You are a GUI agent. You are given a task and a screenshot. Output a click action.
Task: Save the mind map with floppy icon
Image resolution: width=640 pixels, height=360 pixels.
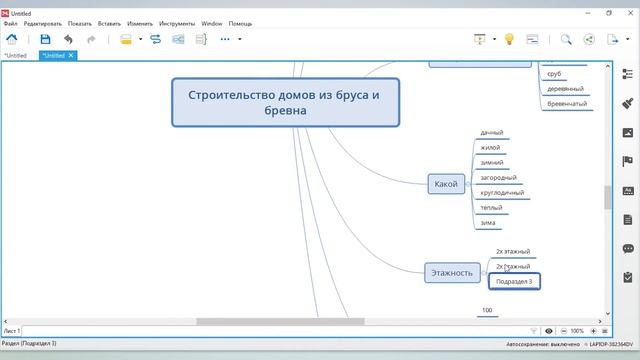[x=45, y=39]
